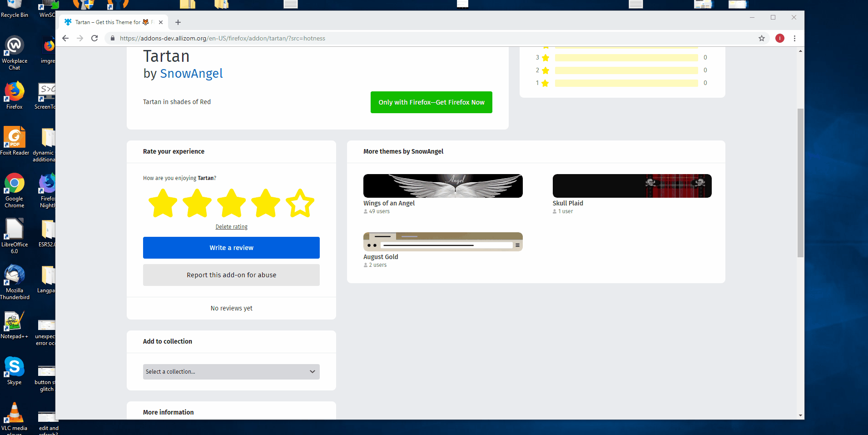Rate Tartan four stars
Viewport: 868px width, 435px height.
[x=266, y=203]
